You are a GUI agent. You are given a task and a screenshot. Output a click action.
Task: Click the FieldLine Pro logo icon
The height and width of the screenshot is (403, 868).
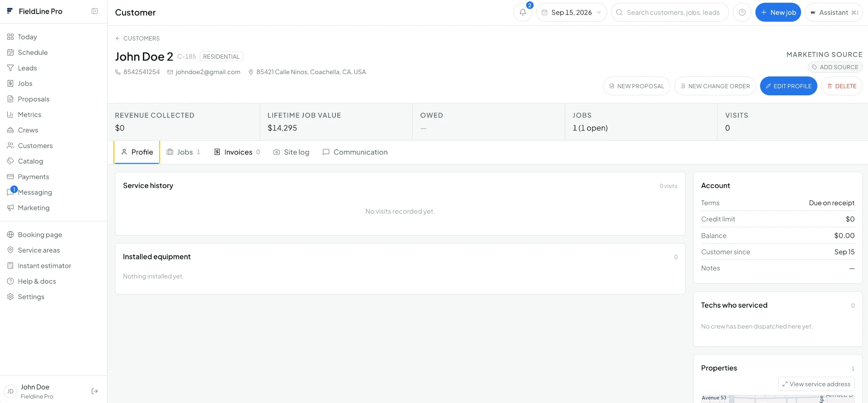tap(10, 11)
